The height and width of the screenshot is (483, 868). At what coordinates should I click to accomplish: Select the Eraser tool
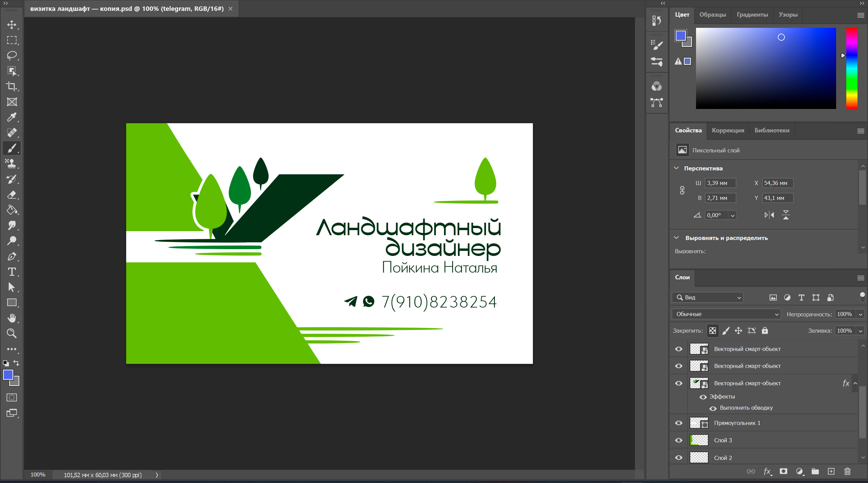pyautogui.click(x=12, y=194)
